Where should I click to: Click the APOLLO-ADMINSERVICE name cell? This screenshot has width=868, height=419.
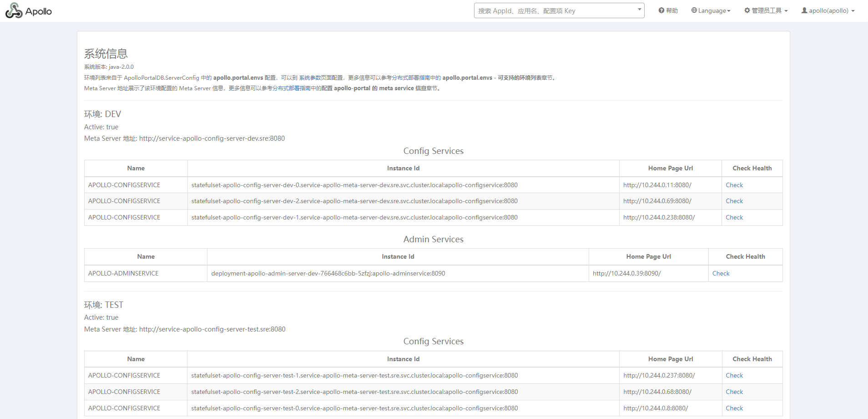point(146,273)
